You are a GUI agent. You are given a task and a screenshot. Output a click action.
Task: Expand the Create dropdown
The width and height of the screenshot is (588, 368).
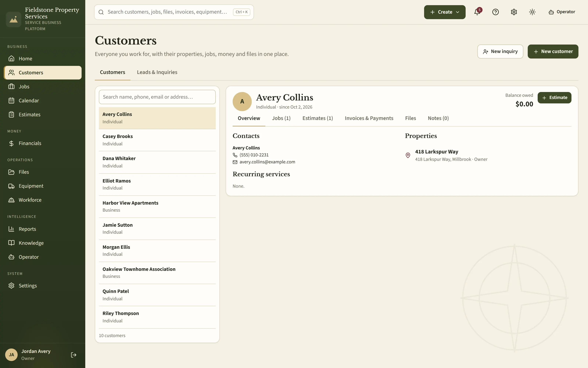445,12
